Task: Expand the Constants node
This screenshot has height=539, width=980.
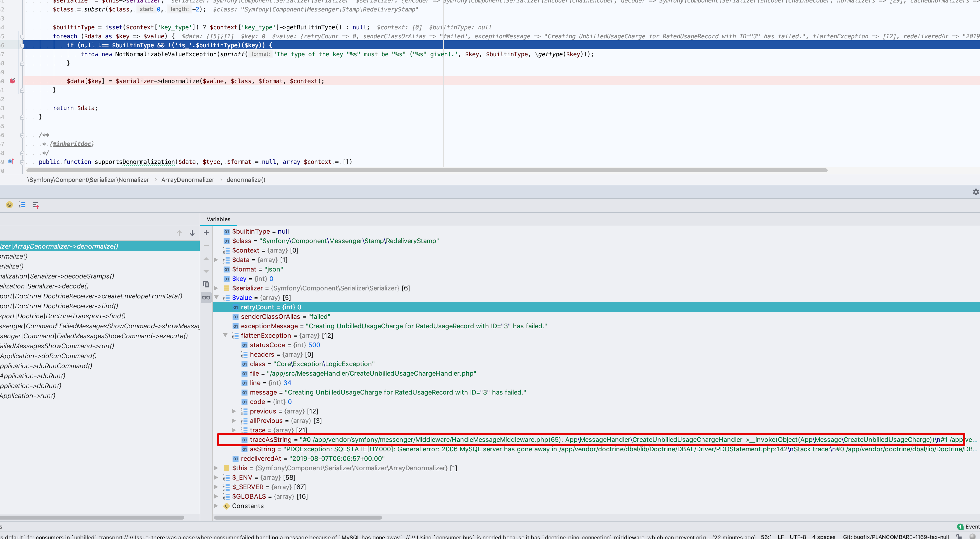Action: [x=216, y=506]
